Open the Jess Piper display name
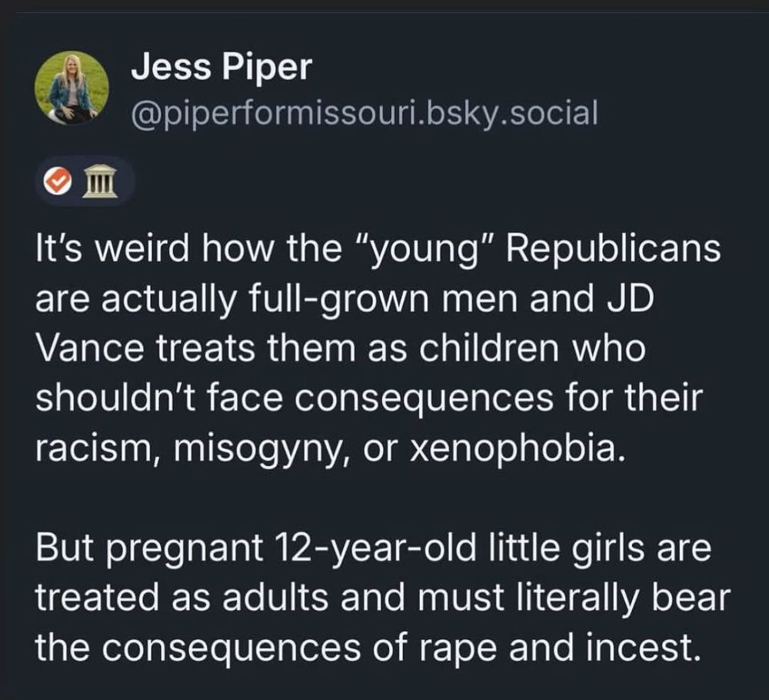Image resolution: width=769 pixels, height=700 pixels. coord(221,67)
